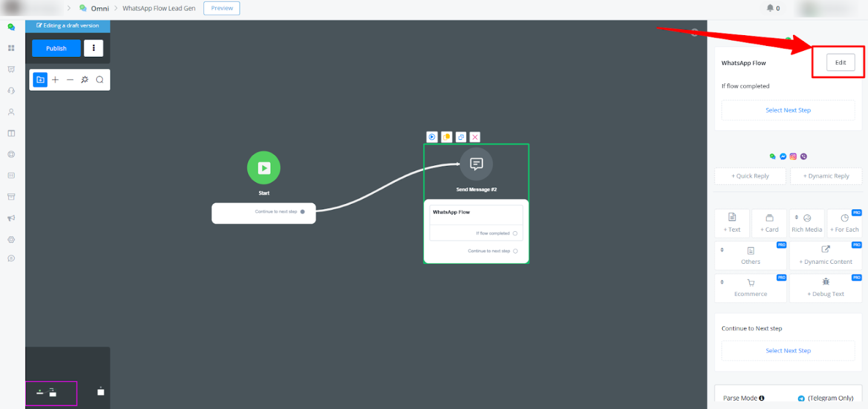Zoom out with the minus icon

70,80
